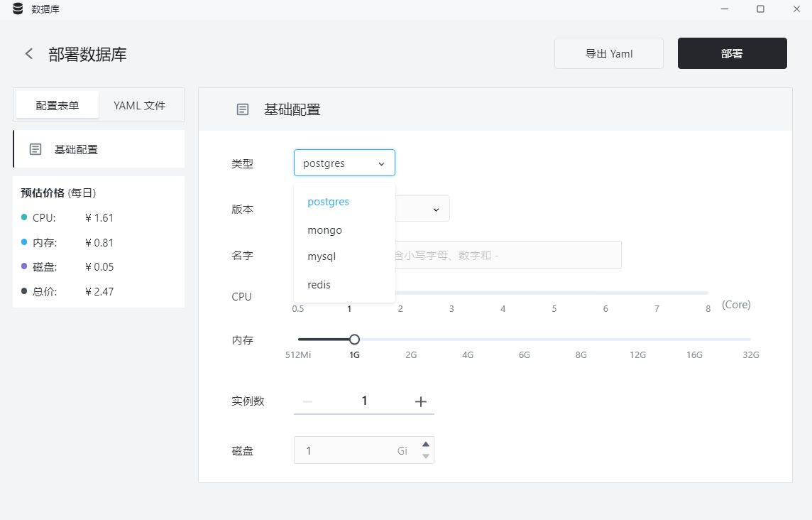Click the disk size up arrow
The image size is (812, 520).
426,444
